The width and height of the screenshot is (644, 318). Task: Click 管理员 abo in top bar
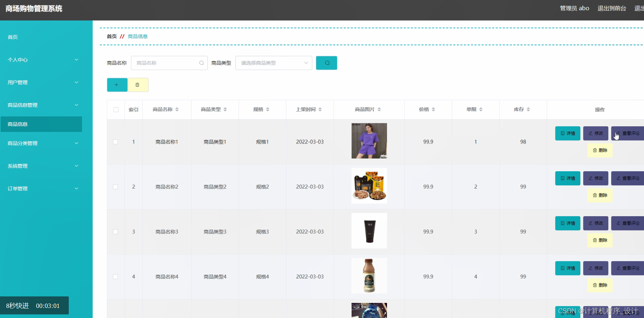[575, 8]
